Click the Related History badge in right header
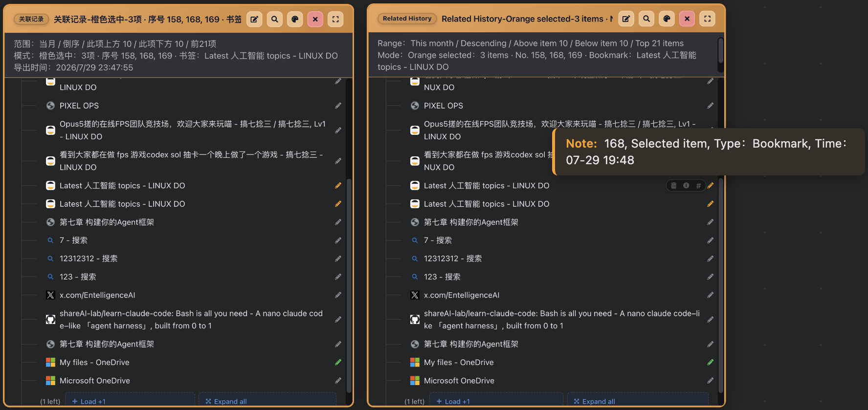This screenshot has height=410, width=868. pos(407,19)
